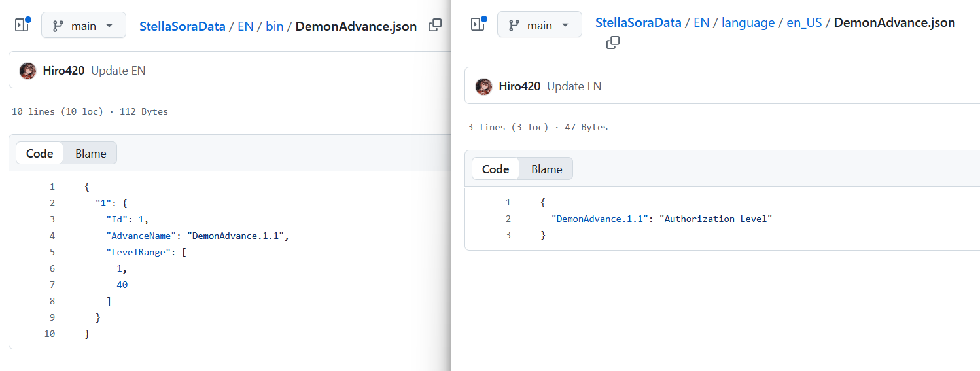
Task: Click "DemonAdvance.1.1" value in left code
Action: coord(236,236)
